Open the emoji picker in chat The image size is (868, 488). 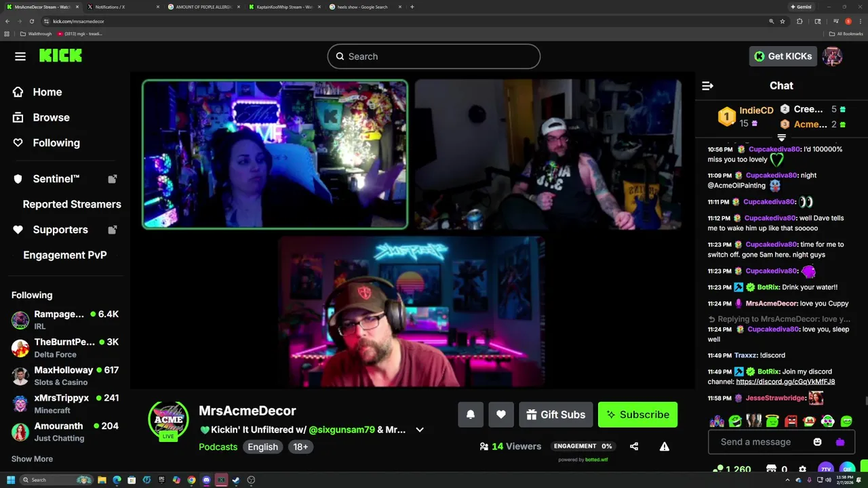click(x=817, y=442)
